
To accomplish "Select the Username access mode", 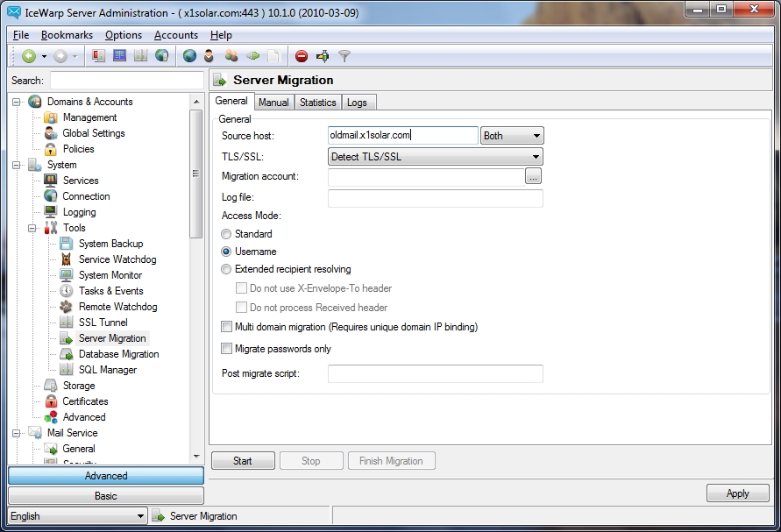I will click(230, 252).
